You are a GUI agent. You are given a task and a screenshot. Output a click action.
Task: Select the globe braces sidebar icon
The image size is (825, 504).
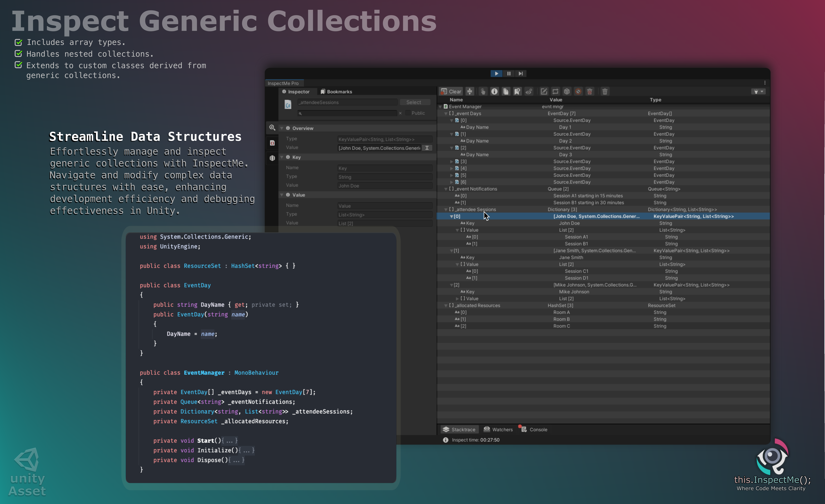(x=272, y=158)
